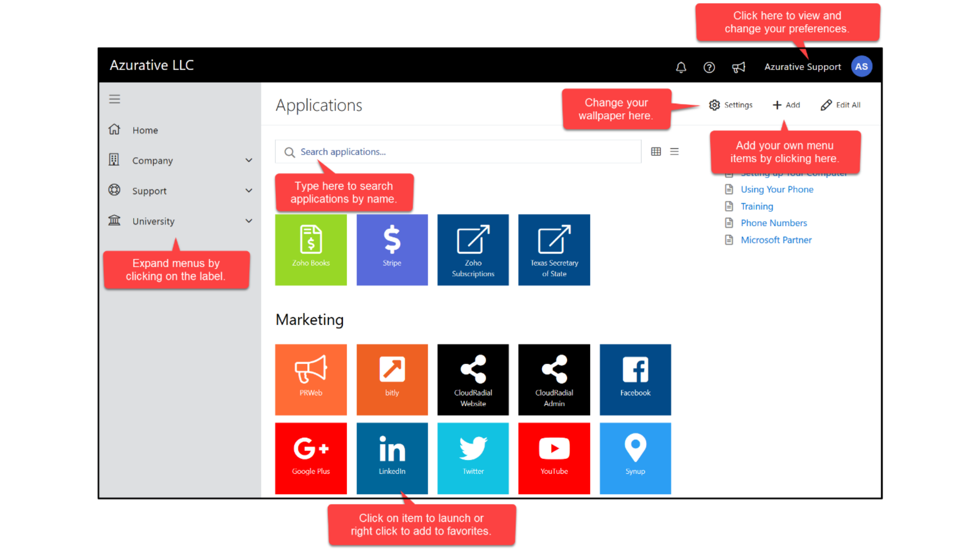Image resolution: width=980 pixels, height=551 pixels.
Task: Click the Company building icon
Action: click(114, 160)
